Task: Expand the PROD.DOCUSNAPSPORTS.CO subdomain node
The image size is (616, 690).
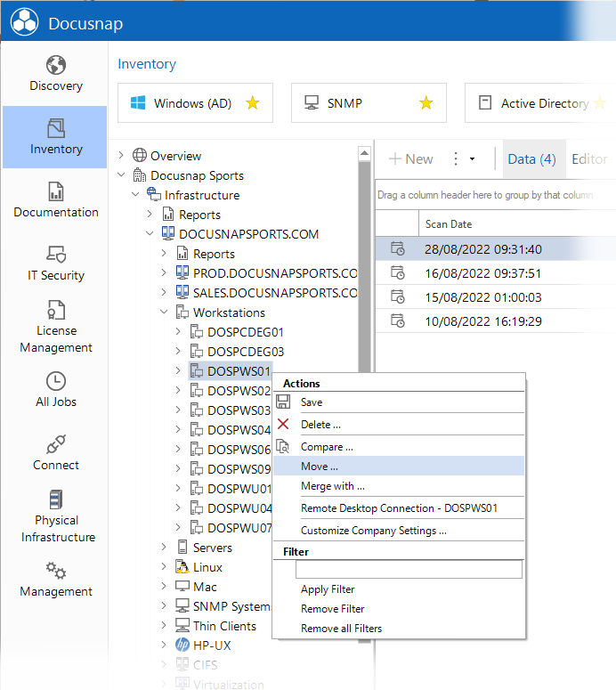Action: [164, 272]
